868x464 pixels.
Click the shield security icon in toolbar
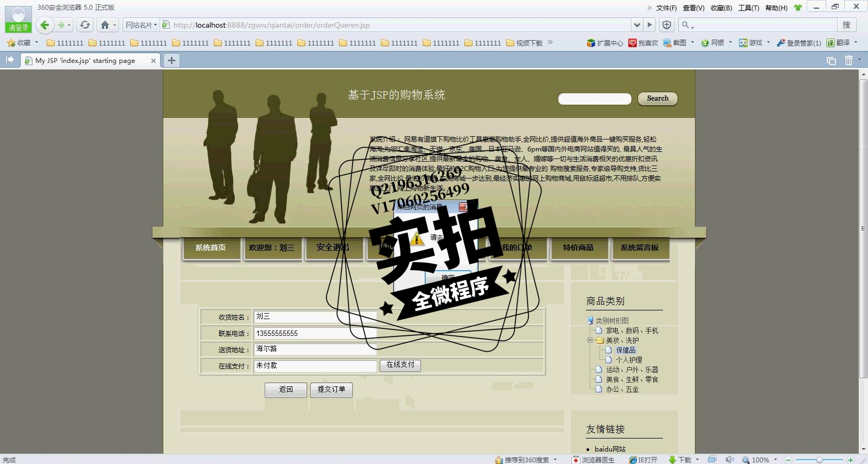[667, 25]
